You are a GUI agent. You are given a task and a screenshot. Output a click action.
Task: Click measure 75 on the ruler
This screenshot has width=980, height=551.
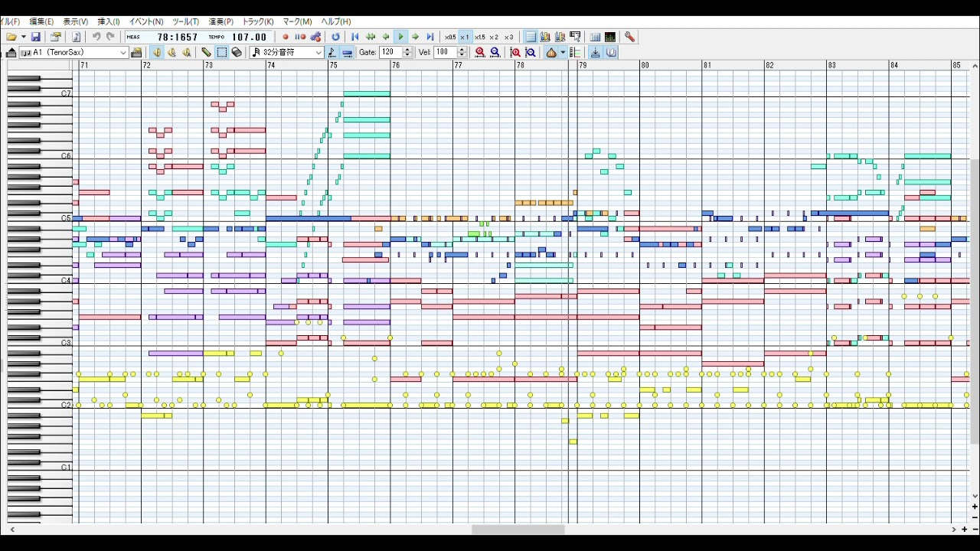click(333, 65)
